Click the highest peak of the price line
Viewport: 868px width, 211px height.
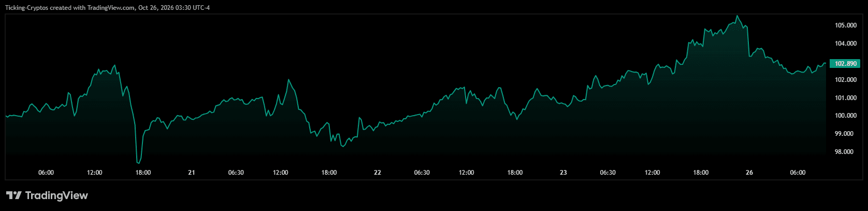click(x=737, y=16)
